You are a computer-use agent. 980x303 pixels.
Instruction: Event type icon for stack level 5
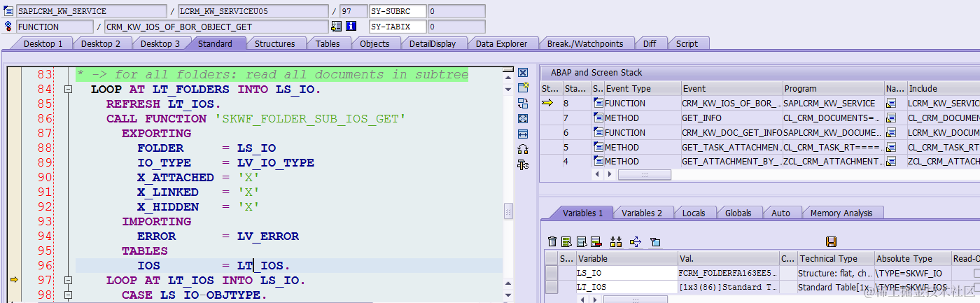598,147
